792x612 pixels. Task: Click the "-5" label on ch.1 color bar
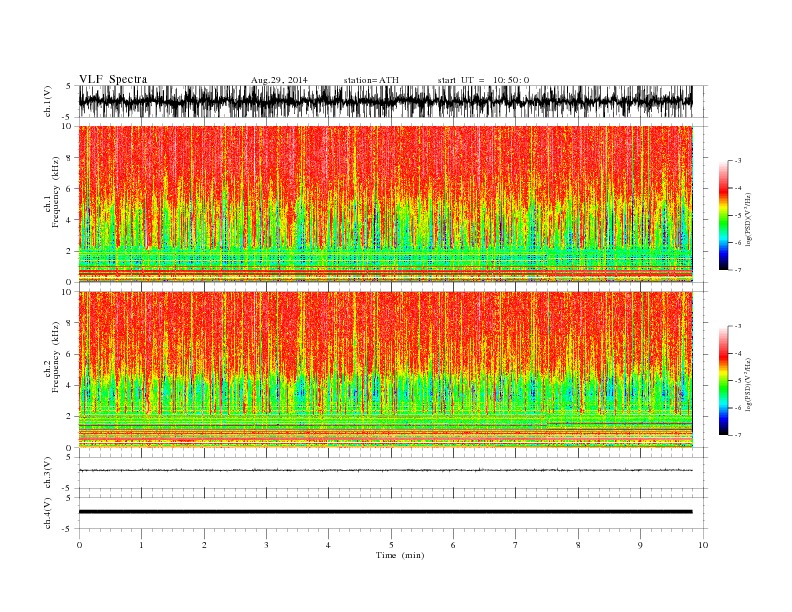[x=737, y=216]
